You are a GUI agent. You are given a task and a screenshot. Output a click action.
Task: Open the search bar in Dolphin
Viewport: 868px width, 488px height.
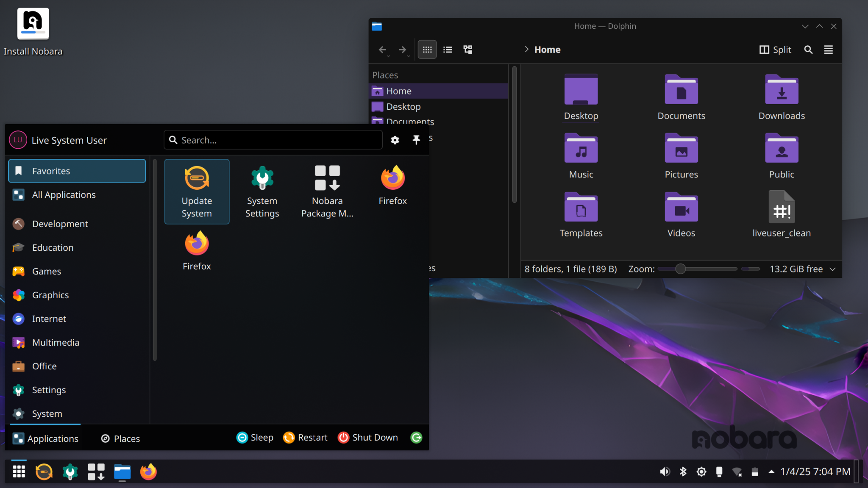[808, 50]
